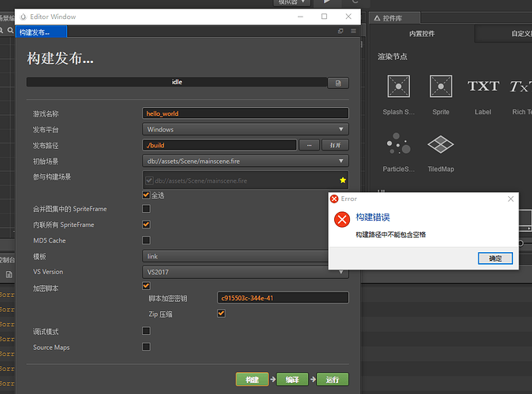Click the 脚本加密密钥 key input field

(283, 298)
